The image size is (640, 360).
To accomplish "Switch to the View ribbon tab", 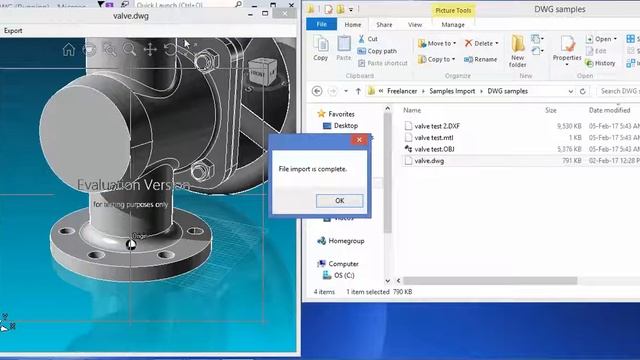I will (x=415, y=25).
